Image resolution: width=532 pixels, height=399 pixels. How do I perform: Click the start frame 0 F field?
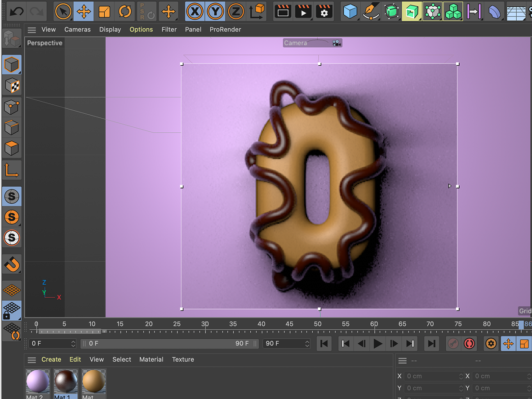click(52, 344)
